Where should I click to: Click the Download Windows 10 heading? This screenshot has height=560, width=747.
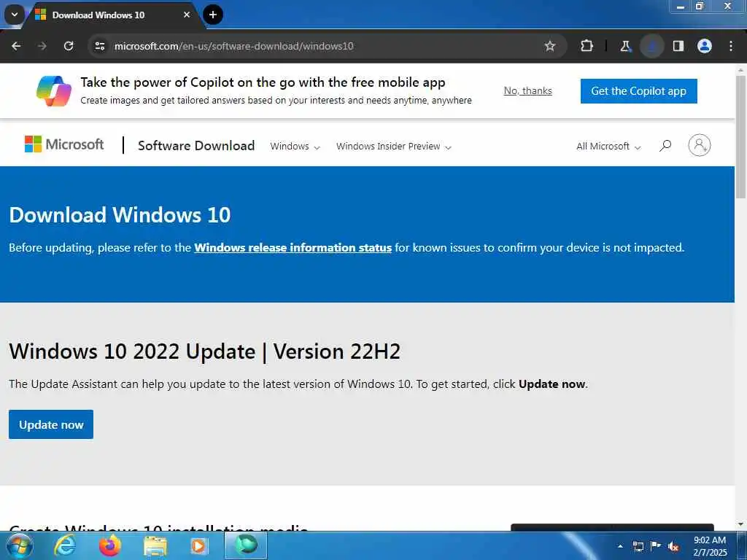[x=120, y=215]
